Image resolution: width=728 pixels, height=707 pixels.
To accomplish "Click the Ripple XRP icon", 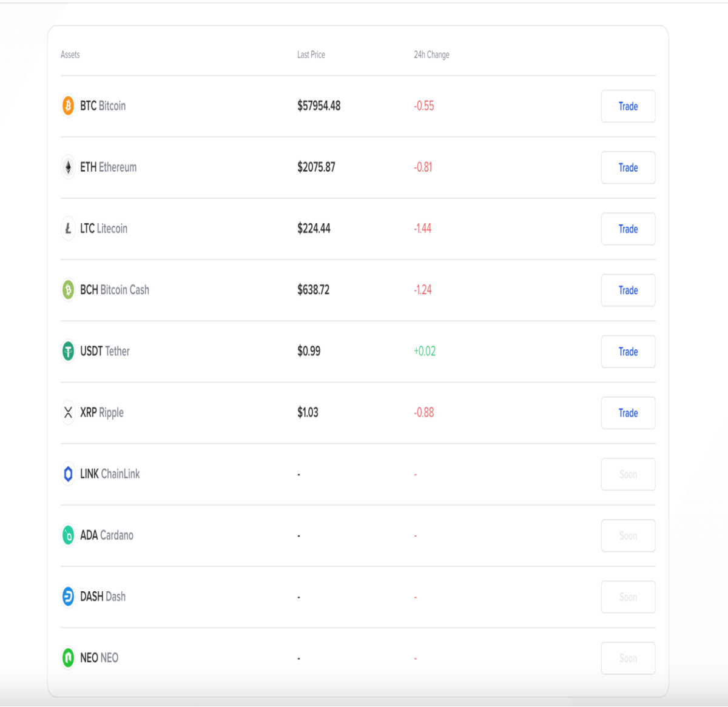I will [x=68, y=412].
